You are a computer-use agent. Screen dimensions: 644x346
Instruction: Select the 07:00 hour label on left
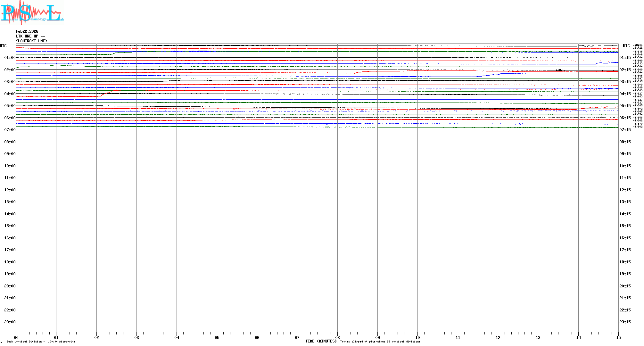(10, 130)
